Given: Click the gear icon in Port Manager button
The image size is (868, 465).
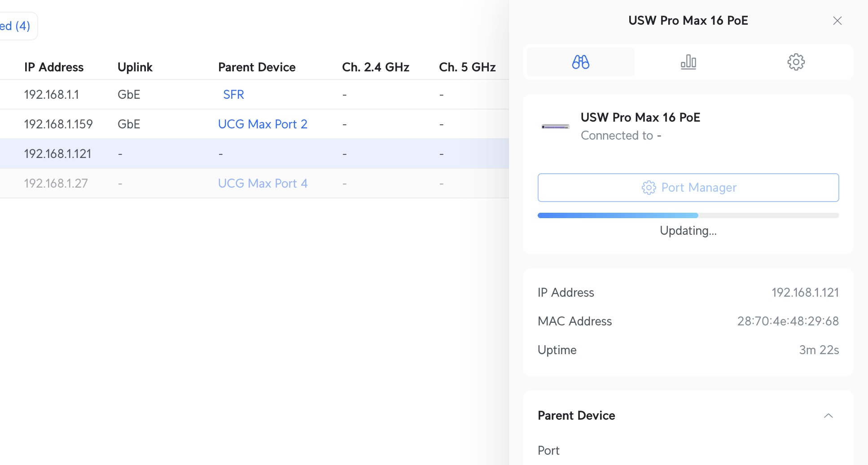Looking at the screenshot, I should point(649,188).
